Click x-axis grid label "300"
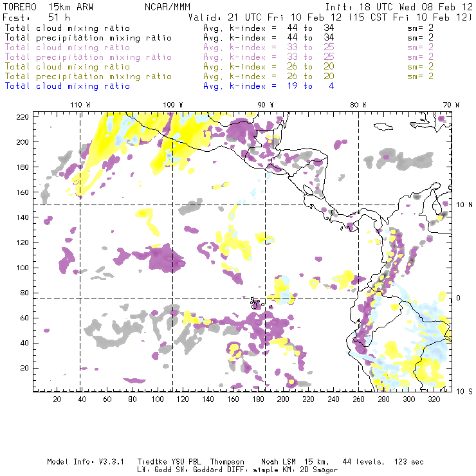 (x=409, y=399)
